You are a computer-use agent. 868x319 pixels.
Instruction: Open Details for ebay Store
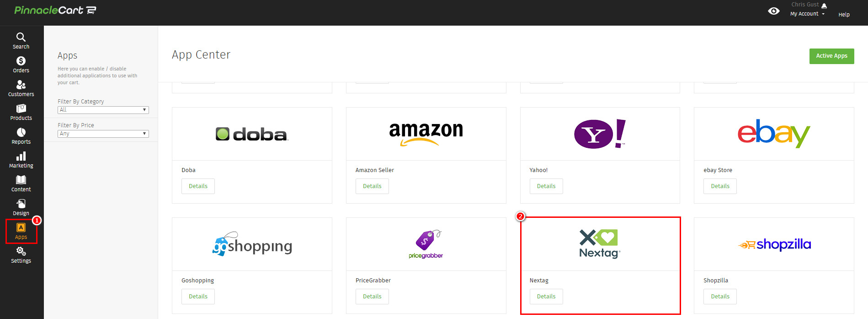click(x=720, y=186)
